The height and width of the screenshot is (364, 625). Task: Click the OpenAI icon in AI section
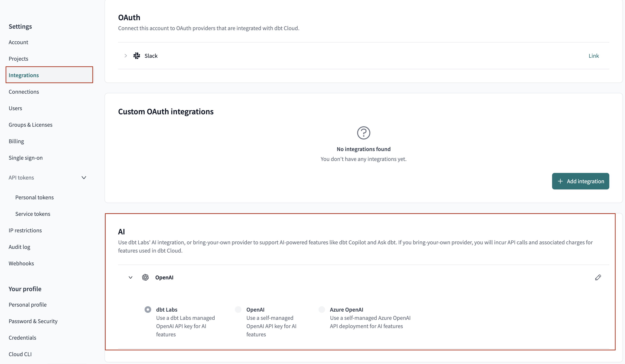145,277
